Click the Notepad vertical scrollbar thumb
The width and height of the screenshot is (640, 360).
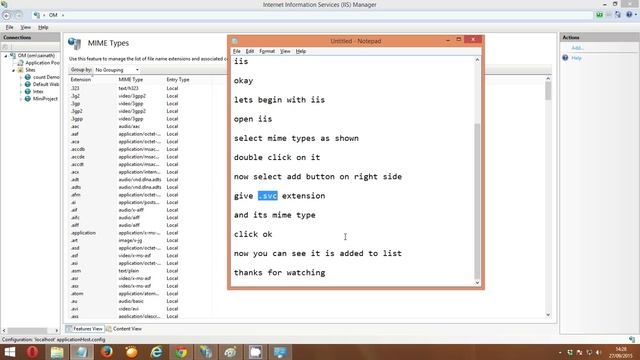click(x=477, y=200)
